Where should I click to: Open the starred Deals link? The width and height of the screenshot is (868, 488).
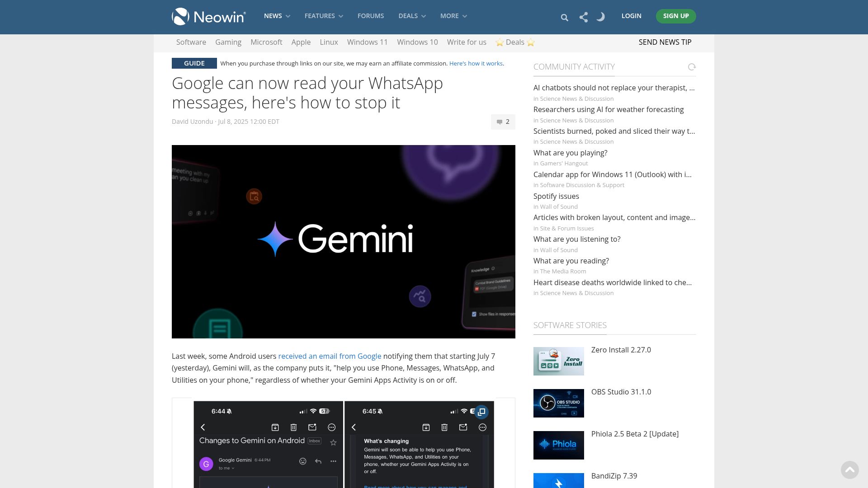[x=515, y=42]
